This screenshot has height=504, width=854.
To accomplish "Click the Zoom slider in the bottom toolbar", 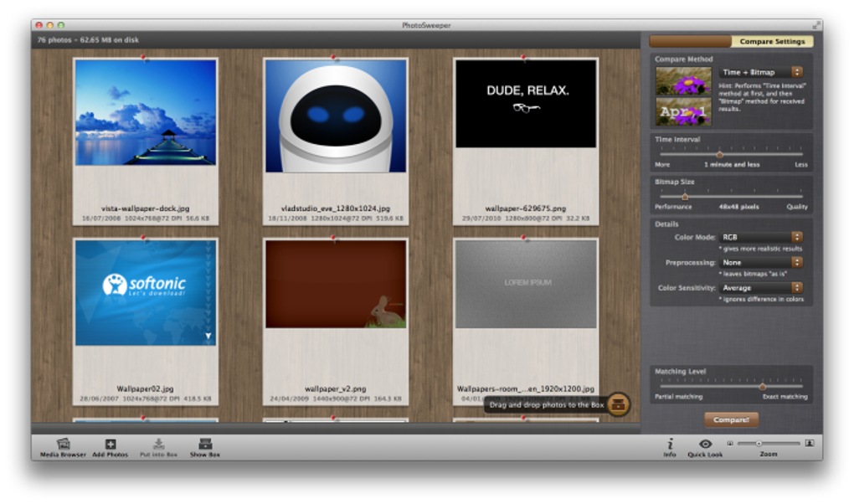I will click(769, 443).
